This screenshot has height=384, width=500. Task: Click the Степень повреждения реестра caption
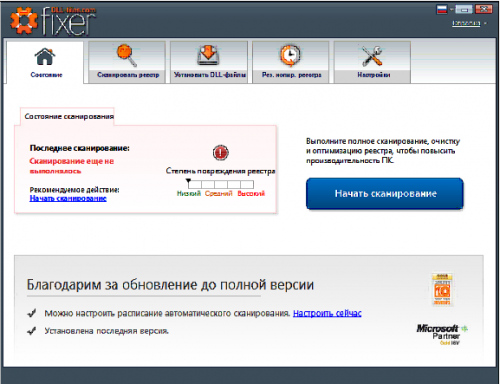click(220, 171)
